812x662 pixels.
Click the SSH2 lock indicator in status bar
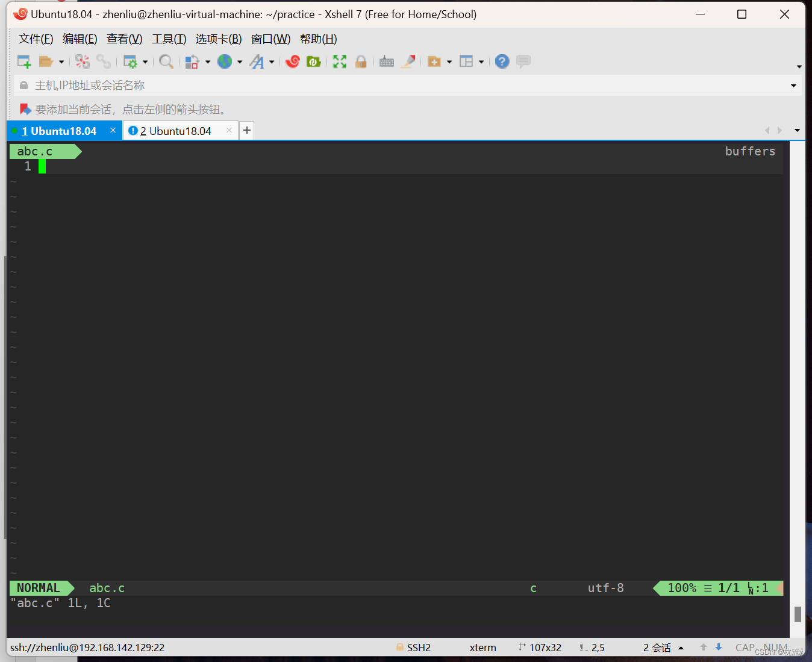pyautogui.click(x=415, y=648)
